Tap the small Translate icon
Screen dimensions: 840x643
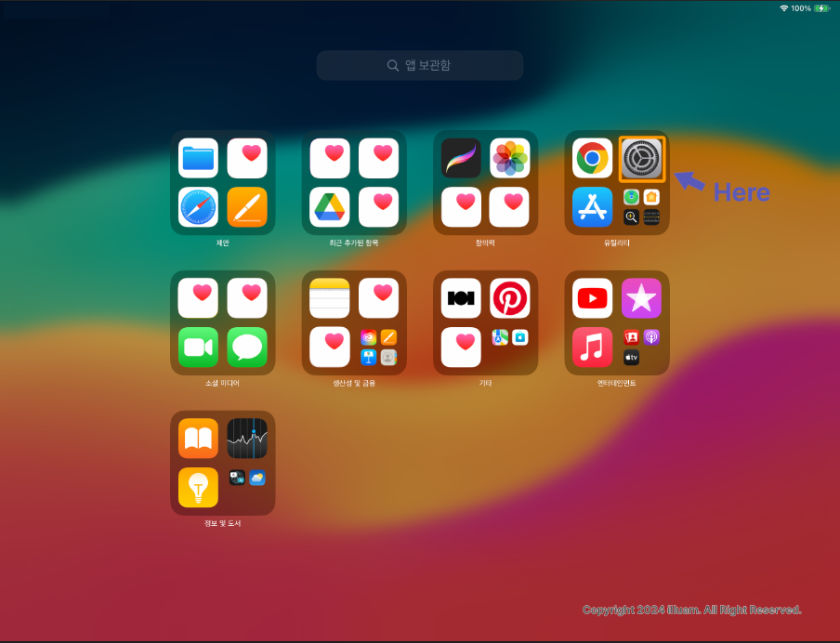[x=237, y=478]
